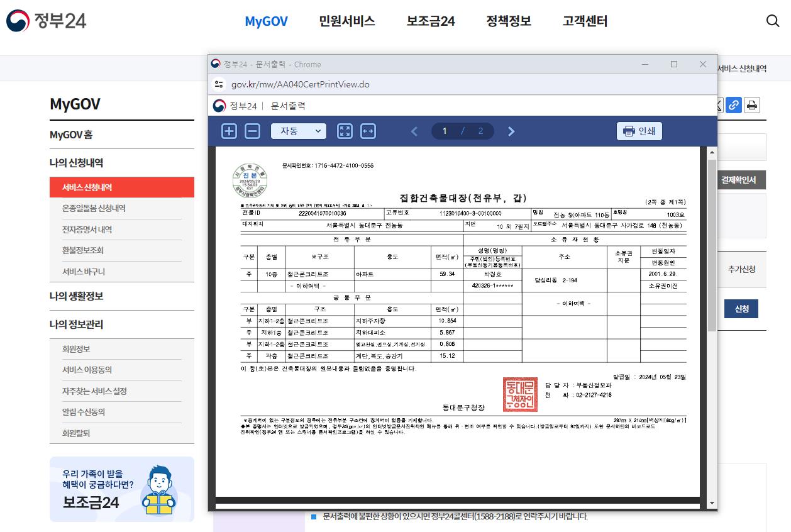This screenshot has width=791, height=532.
Task: Click the page number field showing 1
Action: tap(445, 131)
